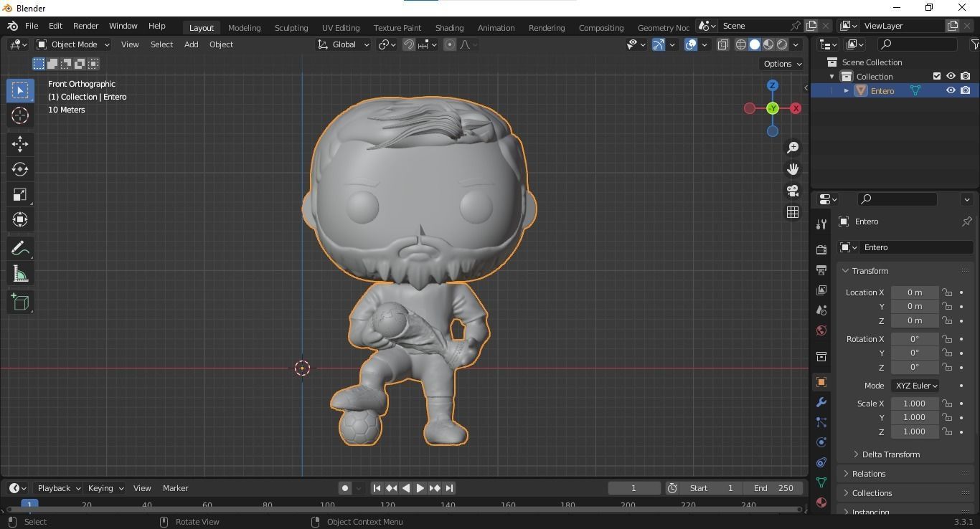
Task: Open the Annotate tool
Action: [20, 248]
